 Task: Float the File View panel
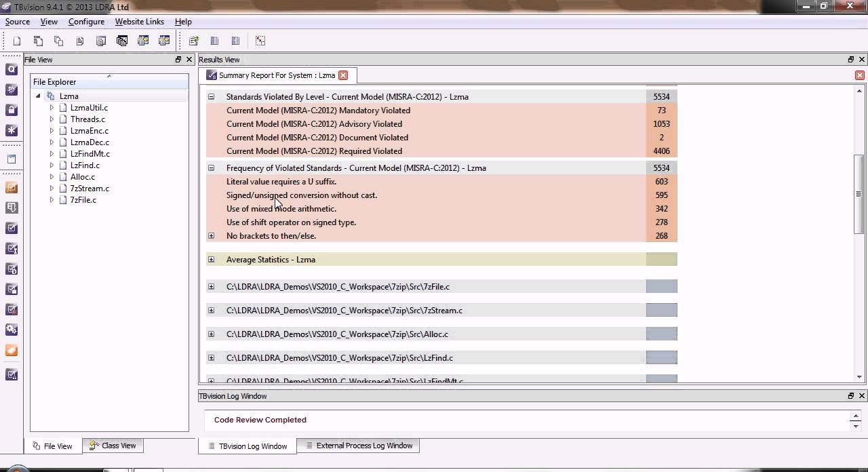[178, 60]
